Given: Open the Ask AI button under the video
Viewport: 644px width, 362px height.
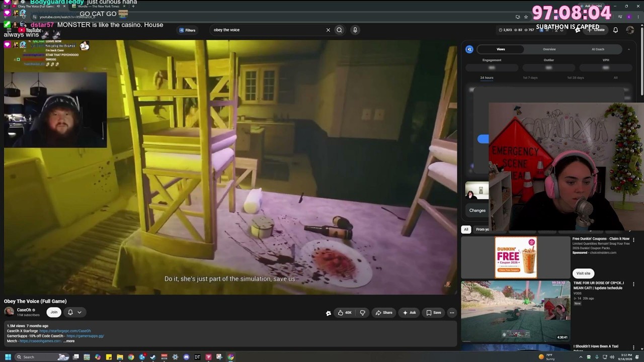Looking at the screenshot, I should coord(409,313).
